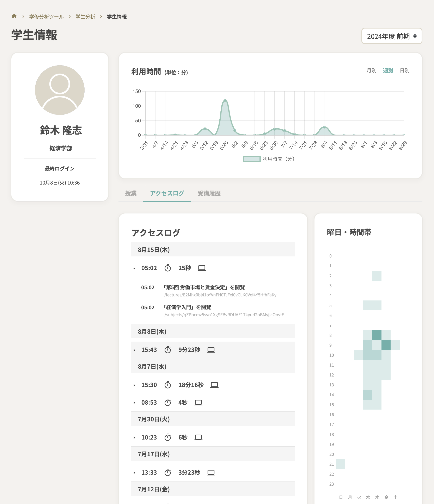Switch usage chart to 日別 view
This screenshot has height=504, width=434.
(x=405, y=70)
